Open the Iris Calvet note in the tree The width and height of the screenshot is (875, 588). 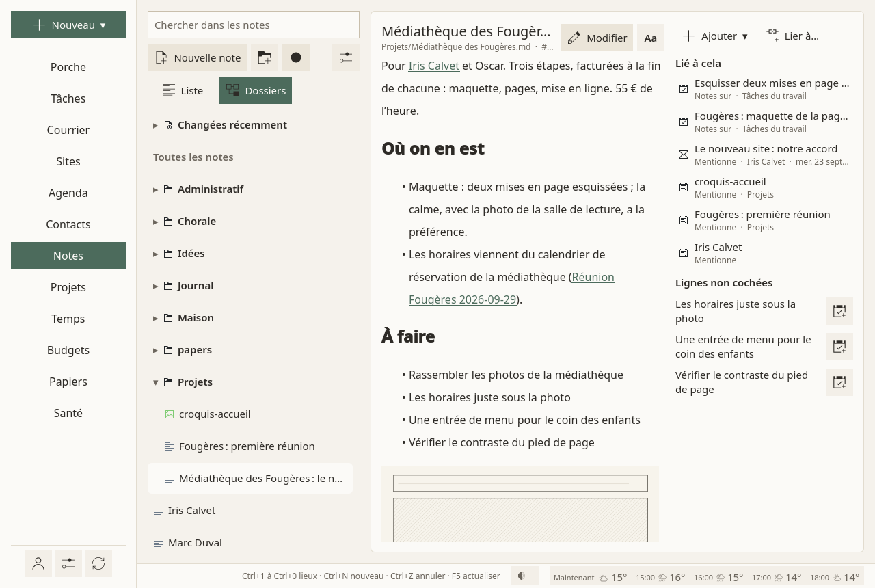250,510
